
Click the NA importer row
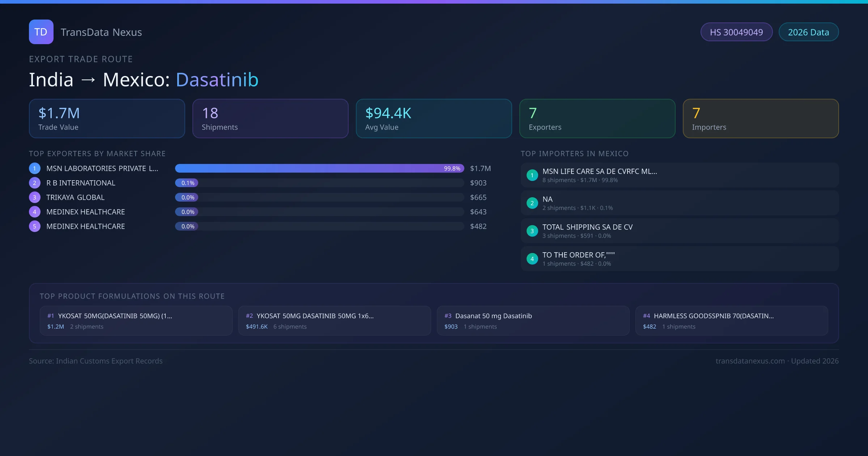coord(680,203)
